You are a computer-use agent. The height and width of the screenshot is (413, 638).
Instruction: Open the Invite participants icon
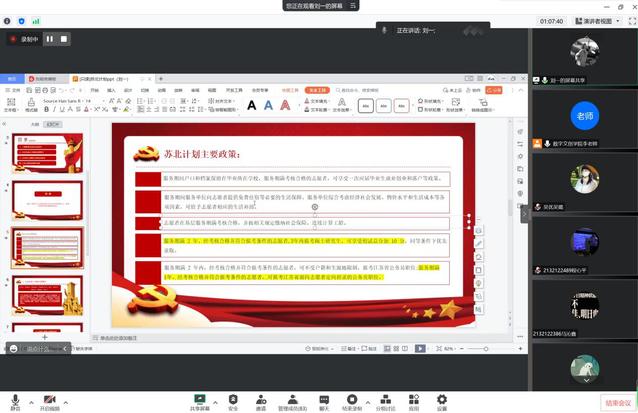coord(261,399)
